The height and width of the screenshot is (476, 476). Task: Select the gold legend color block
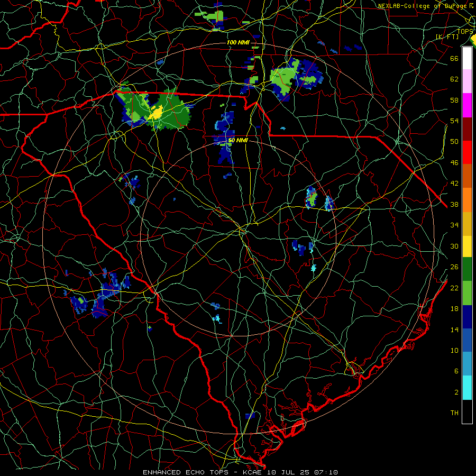pos(467,224)
